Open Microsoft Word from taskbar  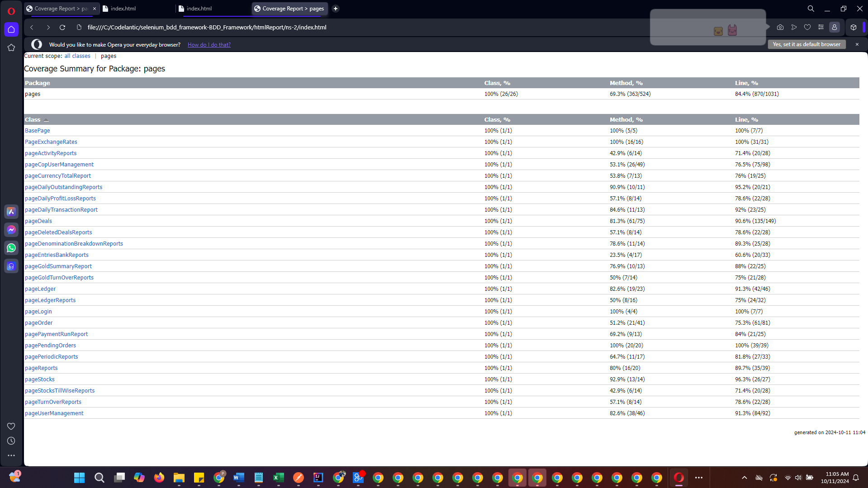click(x=239, y=478)
